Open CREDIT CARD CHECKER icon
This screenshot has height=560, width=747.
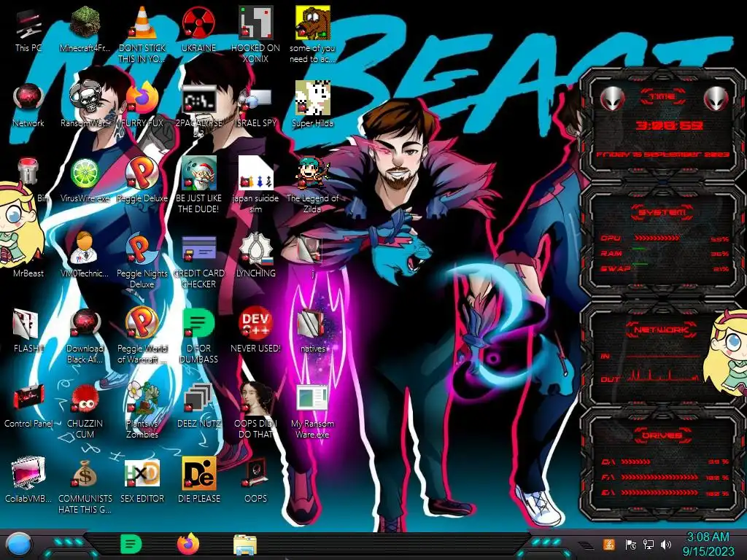click(x=198, y=249)
